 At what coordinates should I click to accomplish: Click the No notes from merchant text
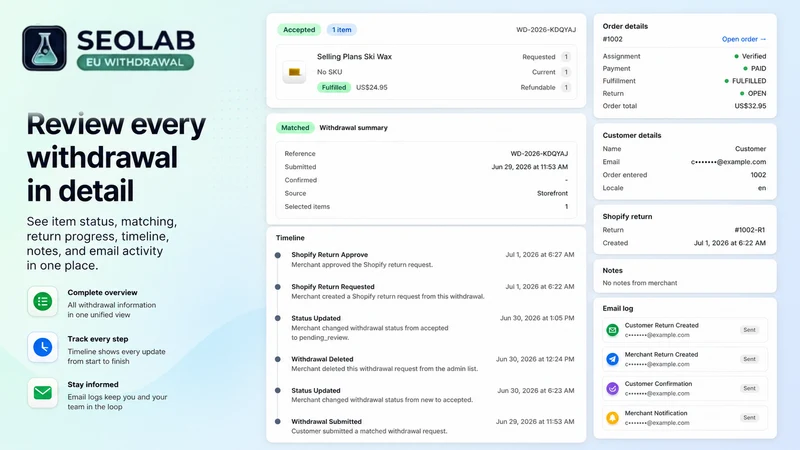tap(640, 283)
